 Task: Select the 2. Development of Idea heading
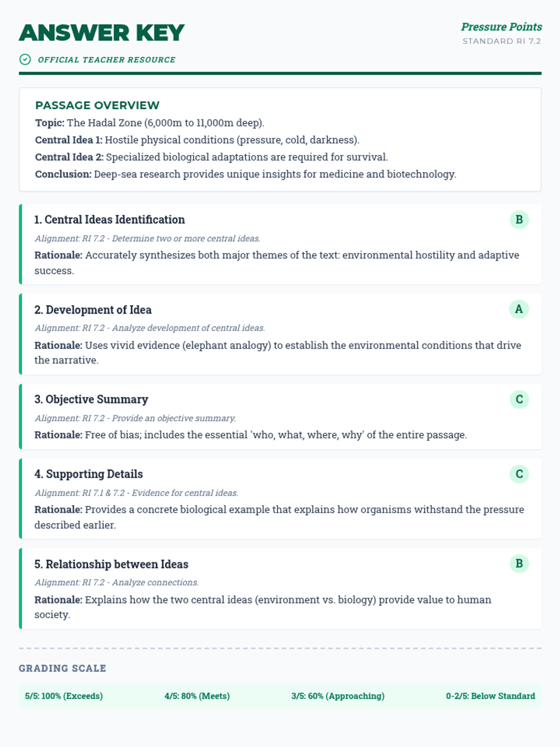[93, 310]
